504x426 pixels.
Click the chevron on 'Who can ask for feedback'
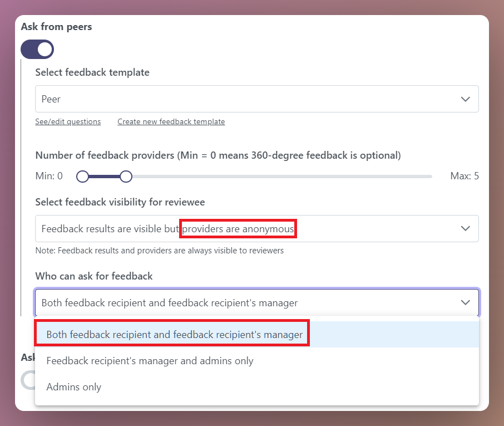466,302
